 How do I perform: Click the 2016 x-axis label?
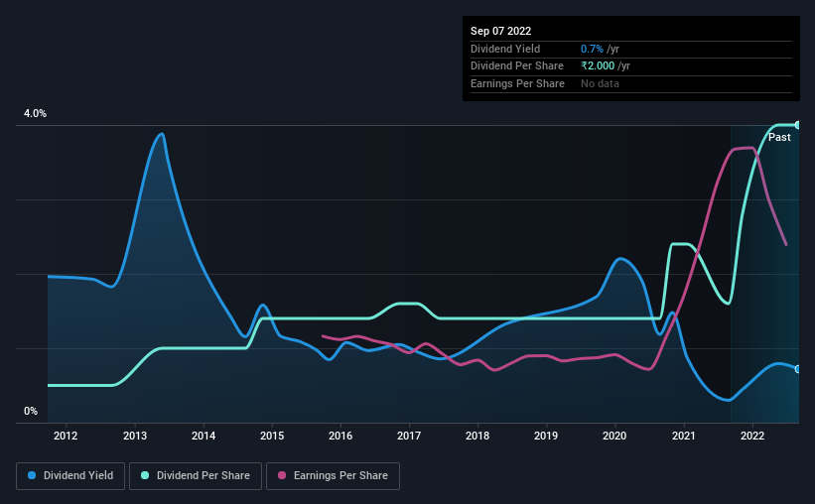tap(340, 436)
